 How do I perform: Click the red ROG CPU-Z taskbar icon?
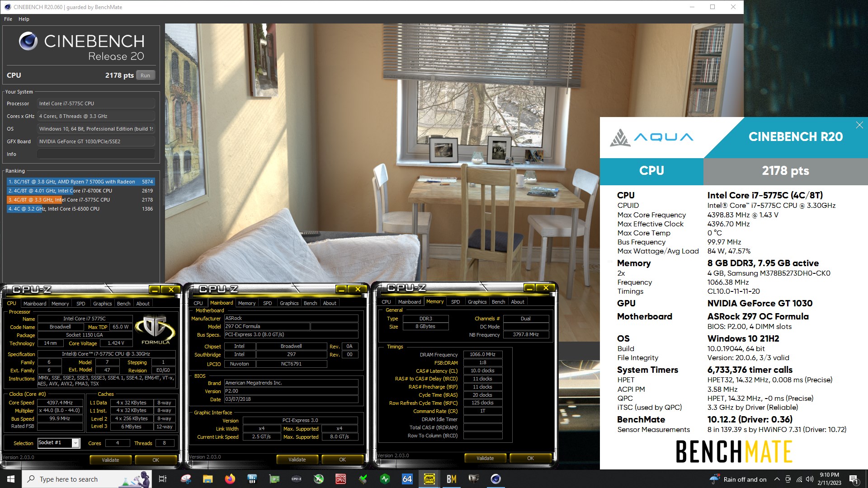[x=341, y=479]
